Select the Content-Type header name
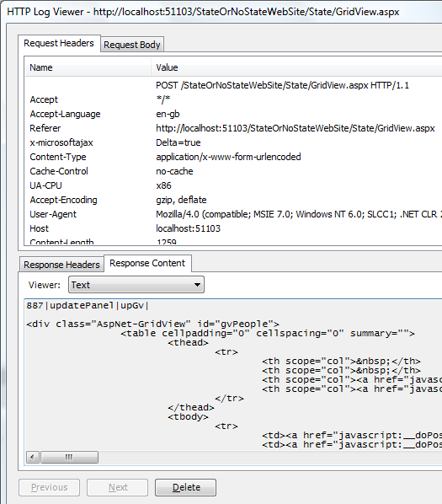Image resolution: width=442 pixels, height=504 pixels. 58,157
